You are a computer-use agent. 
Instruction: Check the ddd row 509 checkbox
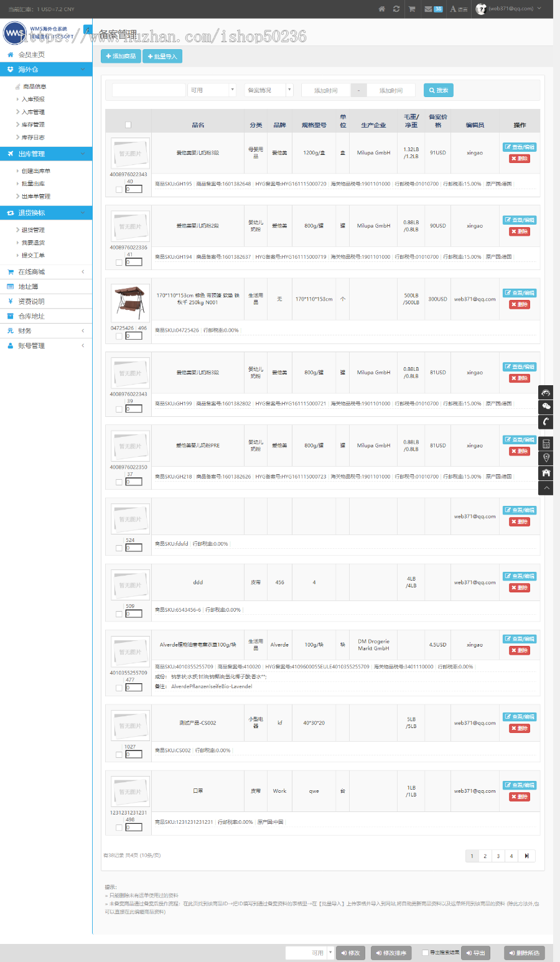click(119, 614)
